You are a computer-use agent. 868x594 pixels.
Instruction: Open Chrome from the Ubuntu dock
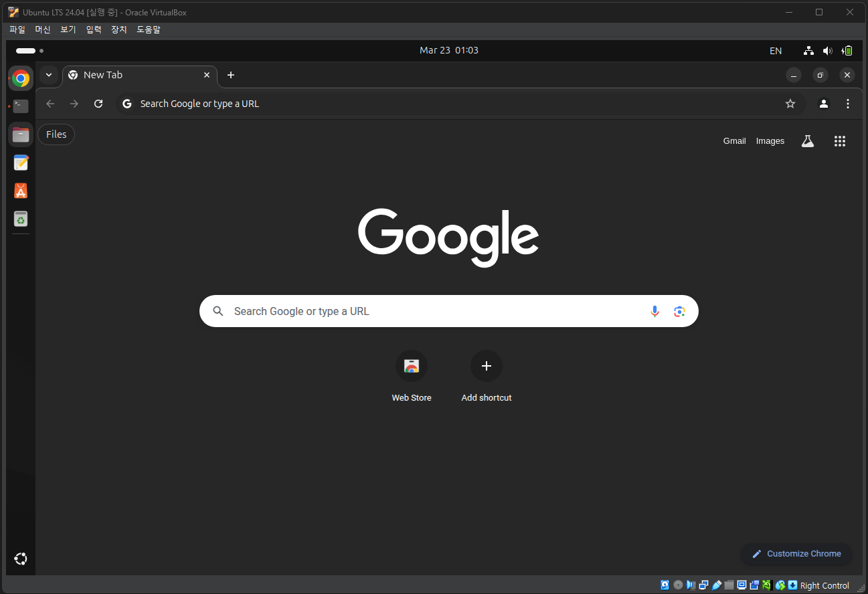(x=21, y=79)
